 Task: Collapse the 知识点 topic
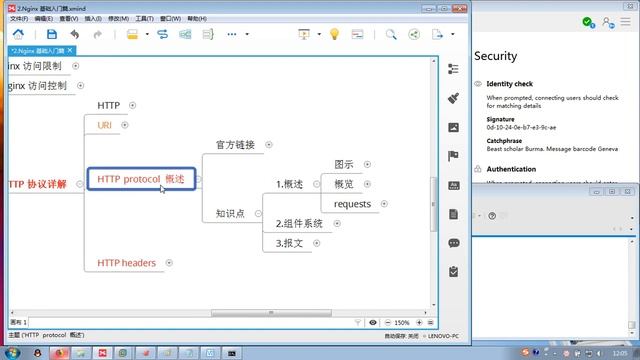tap(258, 213)
